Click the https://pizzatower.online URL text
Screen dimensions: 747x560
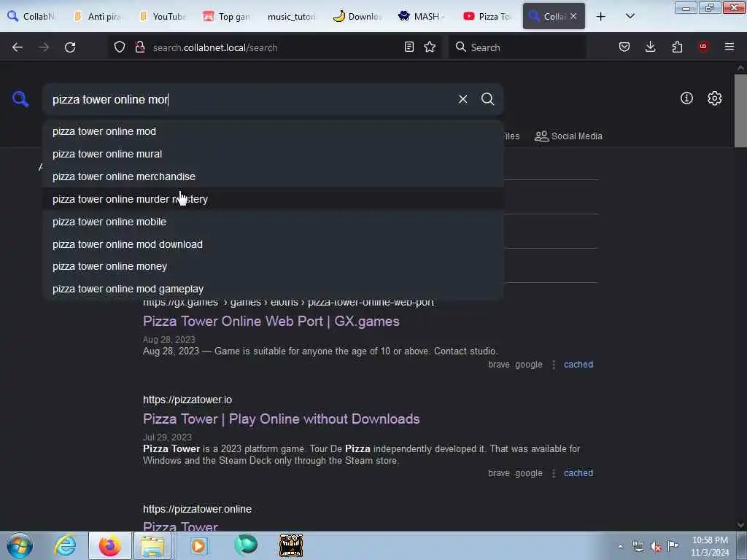(197, 509)
